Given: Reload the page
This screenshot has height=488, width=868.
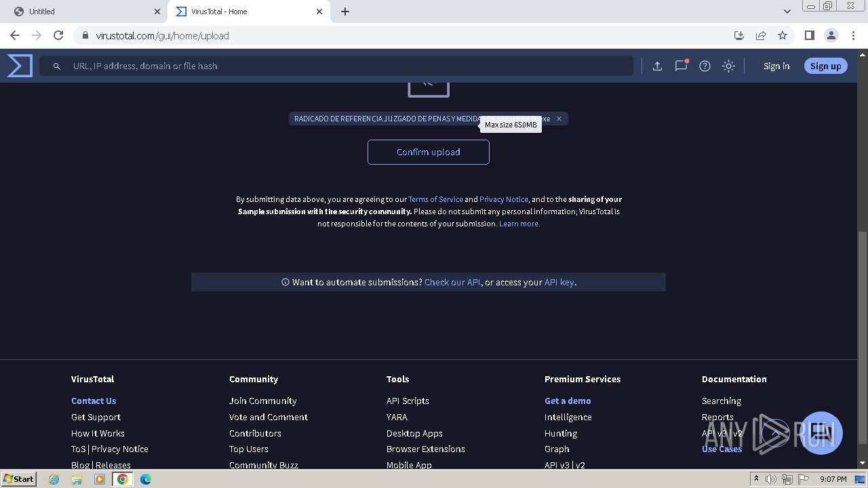Looking at the screenshot, I should pyautogui.click(x=58, y=35).
